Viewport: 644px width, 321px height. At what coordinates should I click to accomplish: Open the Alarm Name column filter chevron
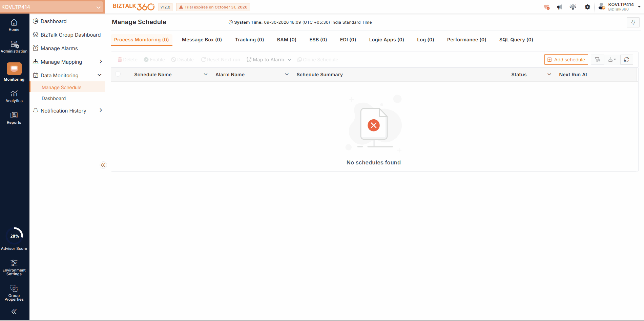(287, 74)
